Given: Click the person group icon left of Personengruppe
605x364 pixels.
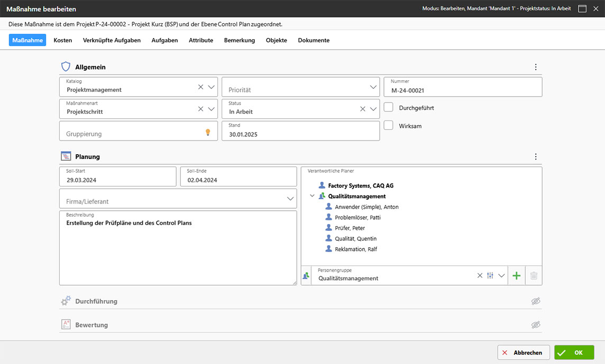Looking at the screenshot, I should pos(306,276).
